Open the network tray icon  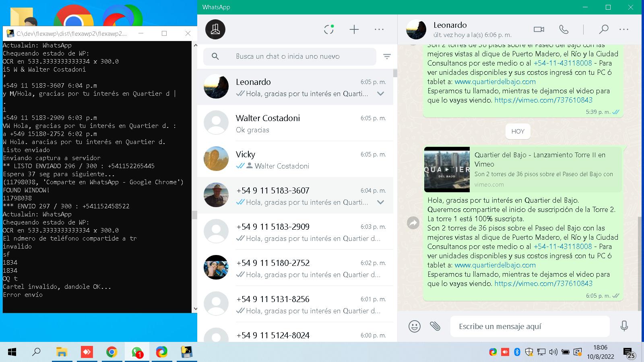(541, 352)
